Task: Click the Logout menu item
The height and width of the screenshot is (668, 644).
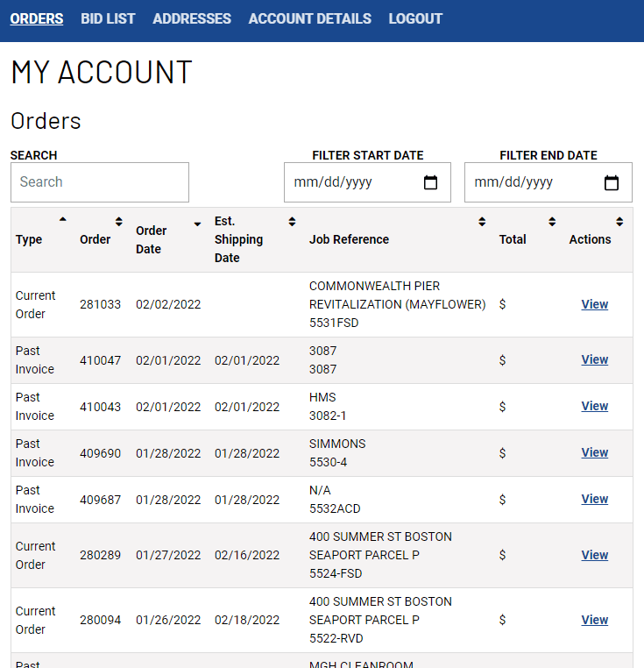Action: pos(415,18)
